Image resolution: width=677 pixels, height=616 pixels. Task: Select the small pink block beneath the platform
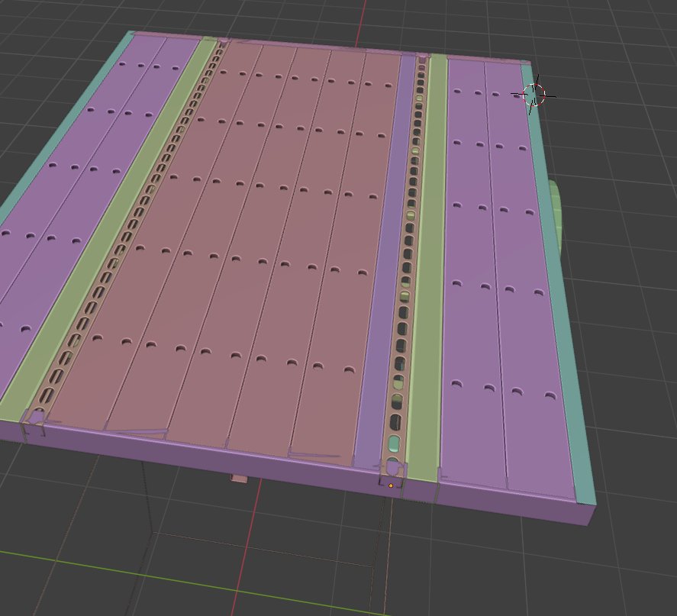tap(239, 478)
